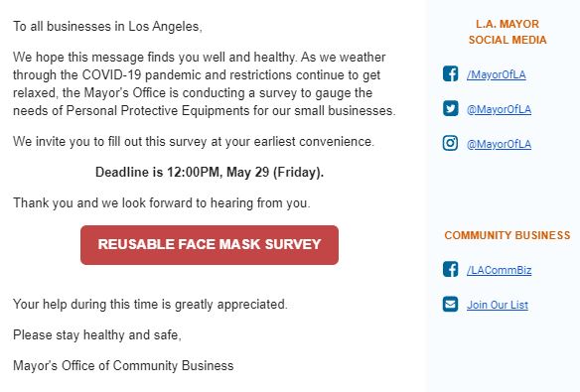Click the Facebook icon beside /LACommBiz

(x=450, y=269)
